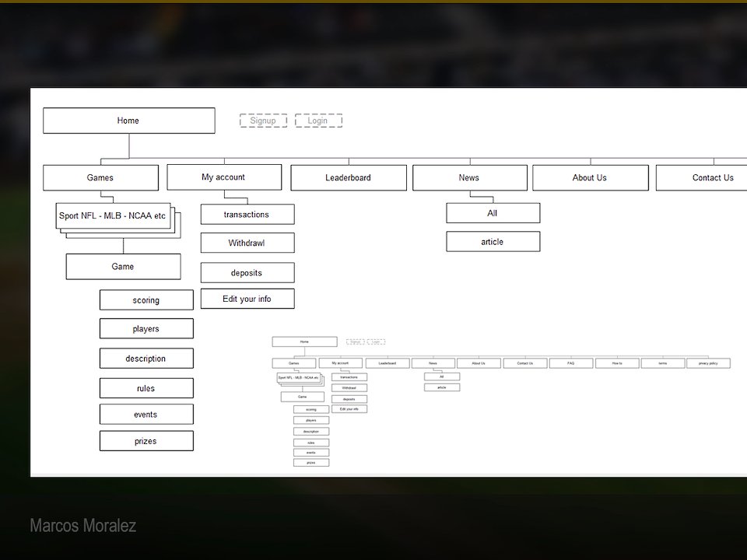Select the dashed Signup box in the large sitemap
This screenshot has height=560, width=747.
pos(264,121)
